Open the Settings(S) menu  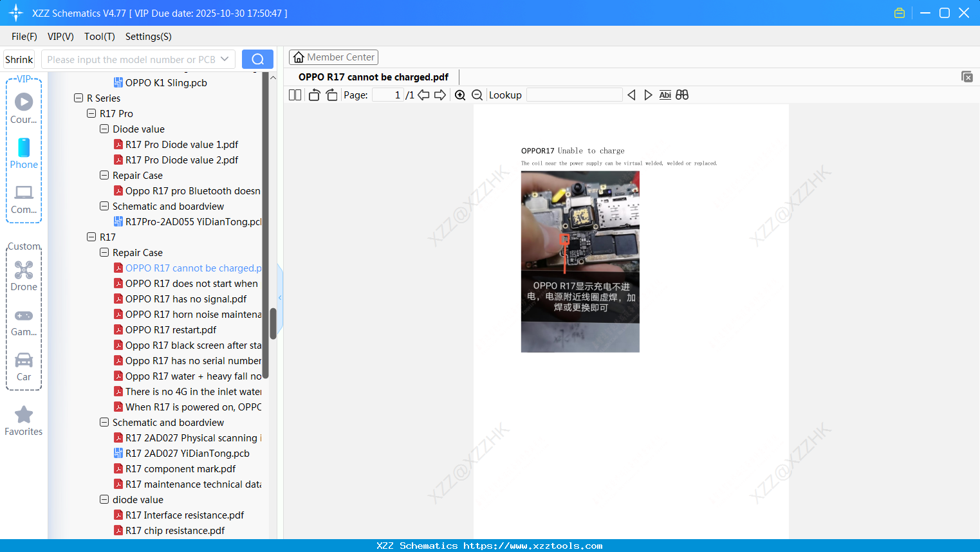149,37
